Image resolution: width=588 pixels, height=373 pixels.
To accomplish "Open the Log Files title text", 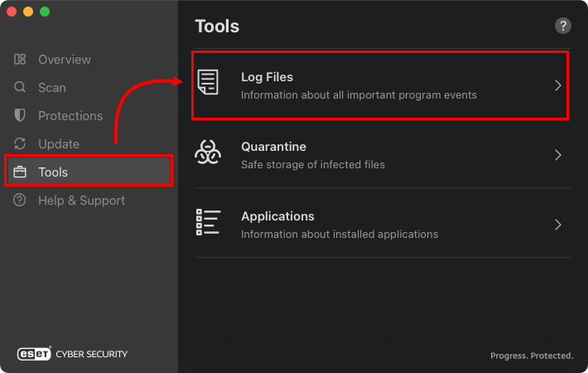I will (x=267, y=77).
